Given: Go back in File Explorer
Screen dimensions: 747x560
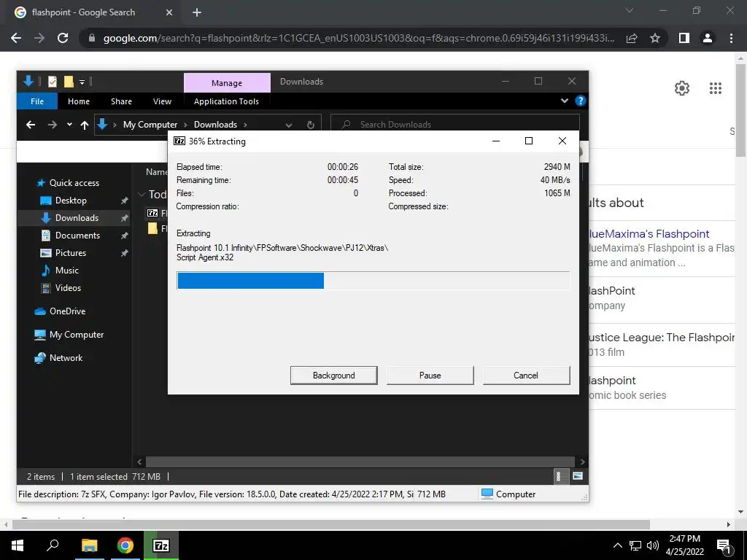Looking at the screenshot, I should [31, 125].
